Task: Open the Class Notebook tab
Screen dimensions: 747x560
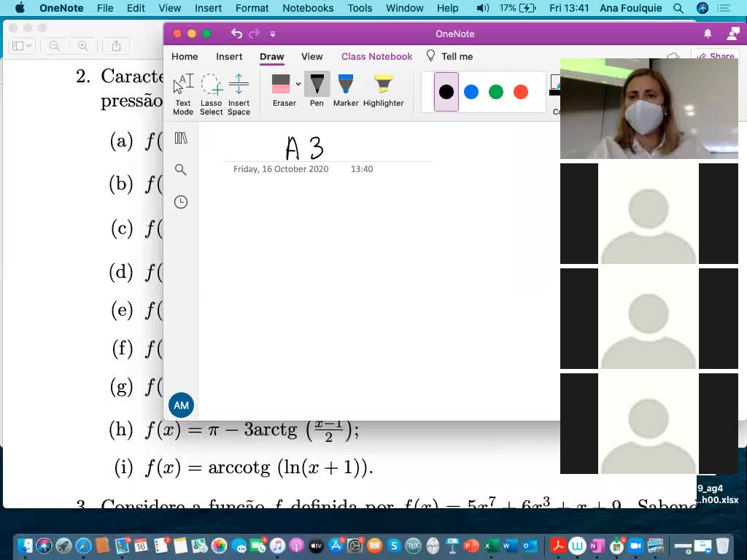Action: pos(377,56)
